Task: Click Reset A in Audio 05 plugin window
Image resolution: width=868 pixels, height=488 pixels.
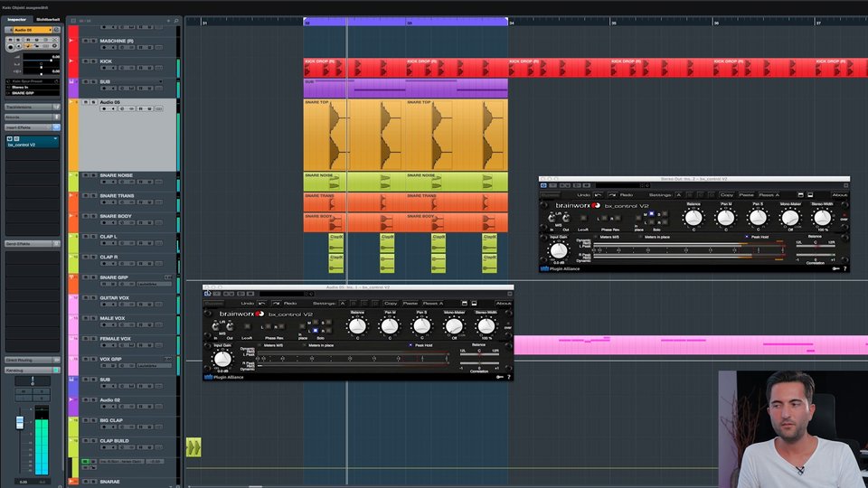Action: (x=433, y=304)
